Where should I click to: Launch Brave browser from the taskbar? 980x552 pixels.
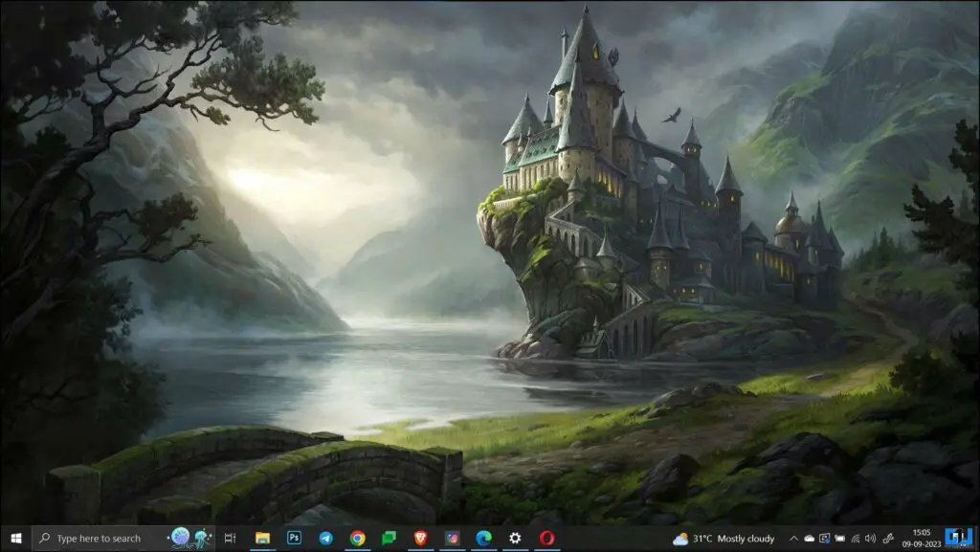point(421,539)
